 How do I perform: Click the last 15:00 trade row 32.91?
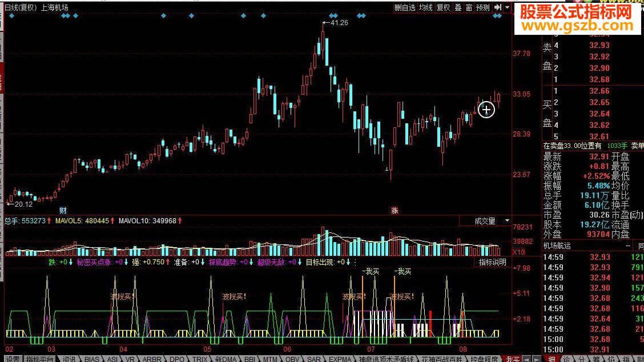tap(594, 349)
